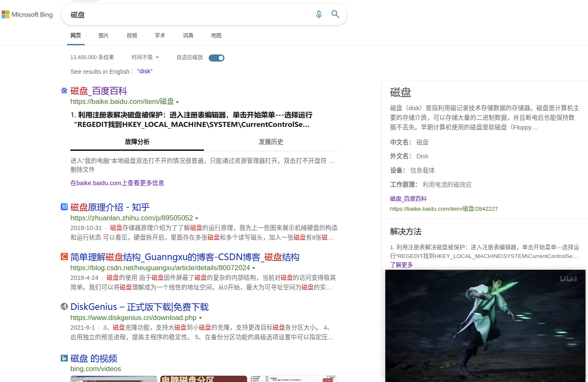Expand arrow next to blog.csdn.net URL
Screen dimensions: 588x382
[254, 268]
